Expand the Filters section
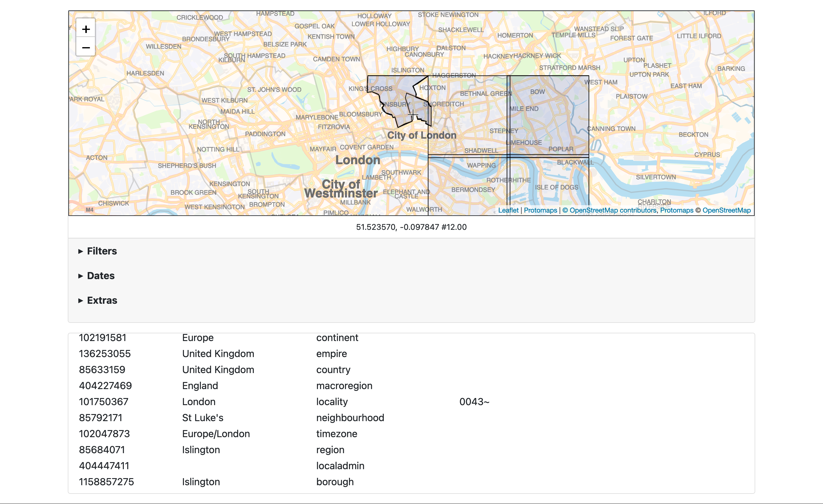Screen dimensions: 823x504 click(102, 251)
